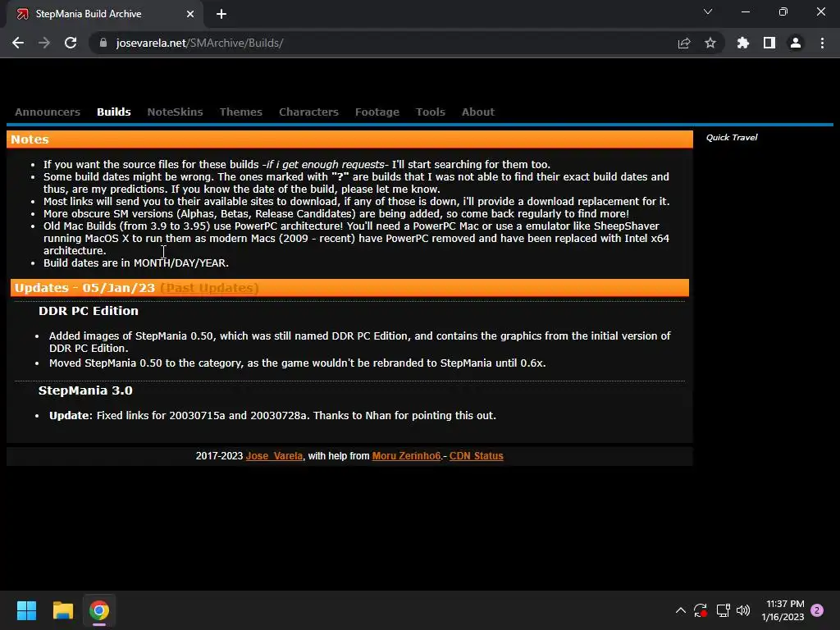Click the share page icon in address bar

point(684,43)
